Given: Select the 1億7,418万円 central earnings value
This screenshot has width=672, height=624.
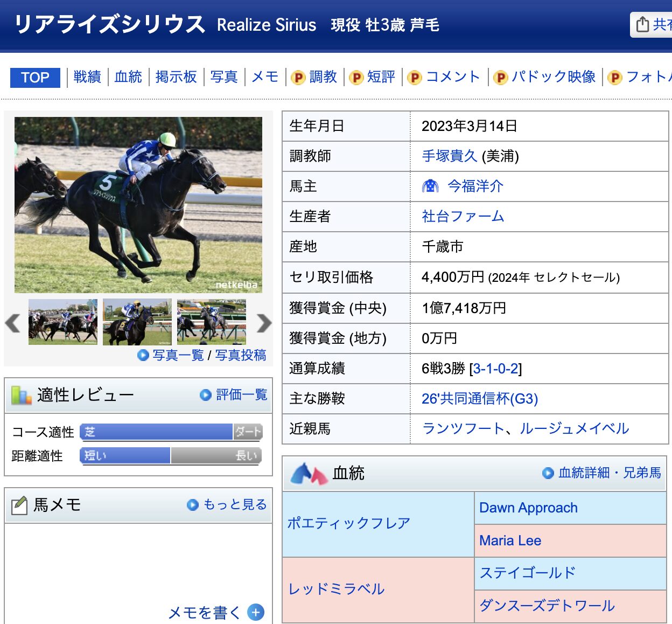Looking at the screenshot, I should [x=464, y=308].
